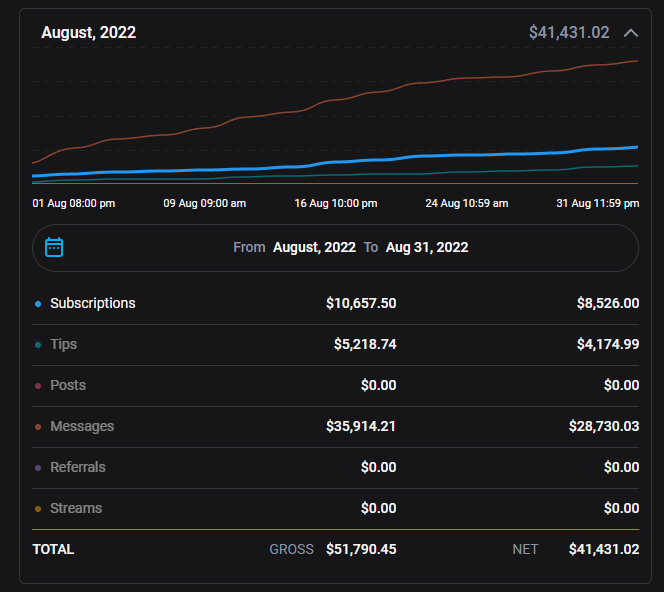
Task: Toggle the Messages series label
Action: pyautogui.click(x=82, y=426)
